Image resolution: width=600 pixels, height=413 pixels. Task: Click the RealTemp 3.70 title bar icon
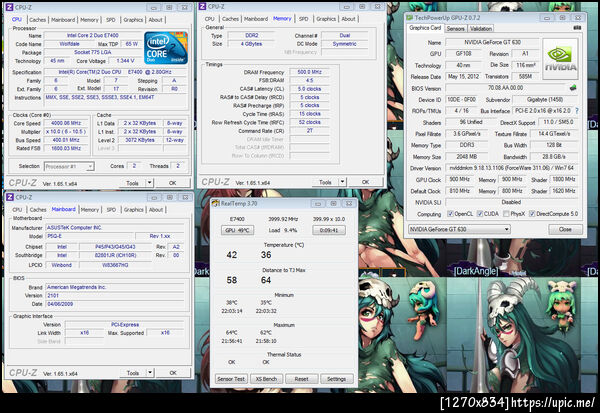[215, 203]
